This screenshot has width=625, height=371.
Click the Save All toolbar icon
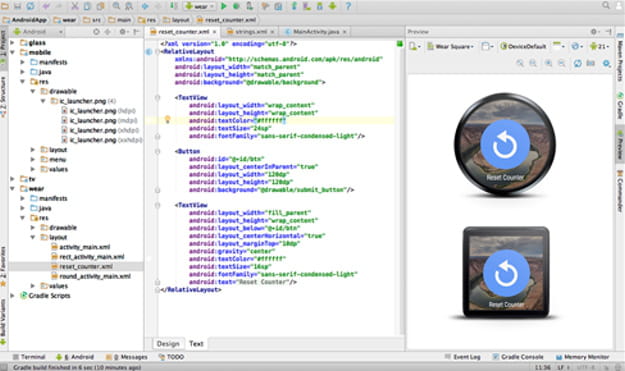(x=18, y=6)
